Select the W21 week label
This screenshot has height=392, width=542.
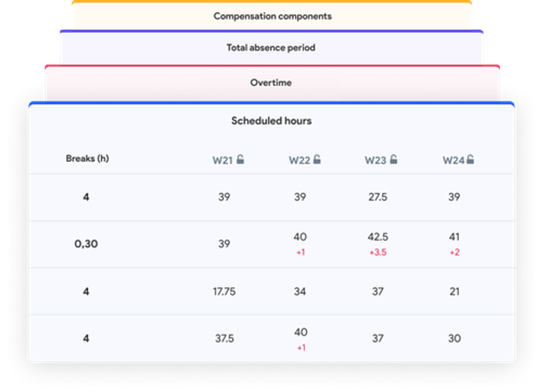pyautogui.click(x=222, y=160)
